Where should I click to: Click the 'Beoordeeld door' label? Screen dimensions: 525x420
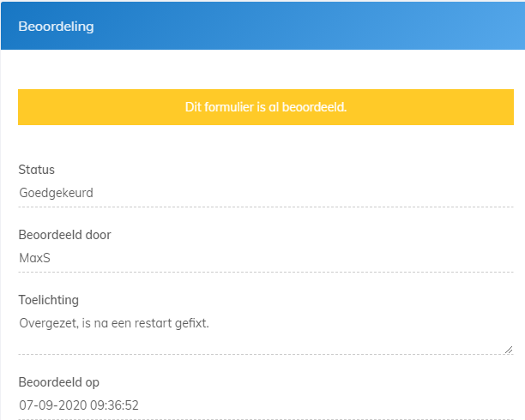pyautogui.click(x=64, y=235)
